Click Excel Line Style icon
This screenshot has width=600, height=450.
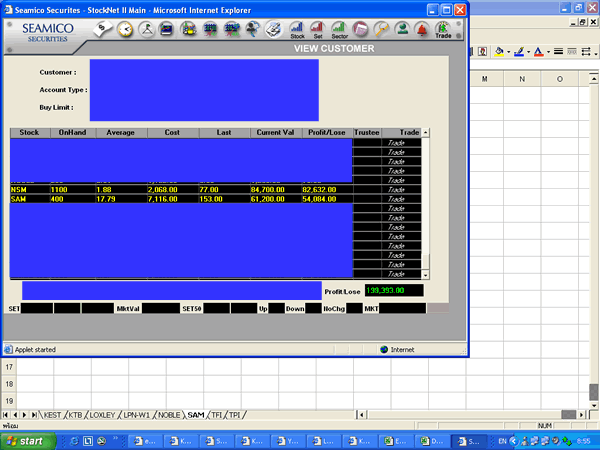[558, 51]
